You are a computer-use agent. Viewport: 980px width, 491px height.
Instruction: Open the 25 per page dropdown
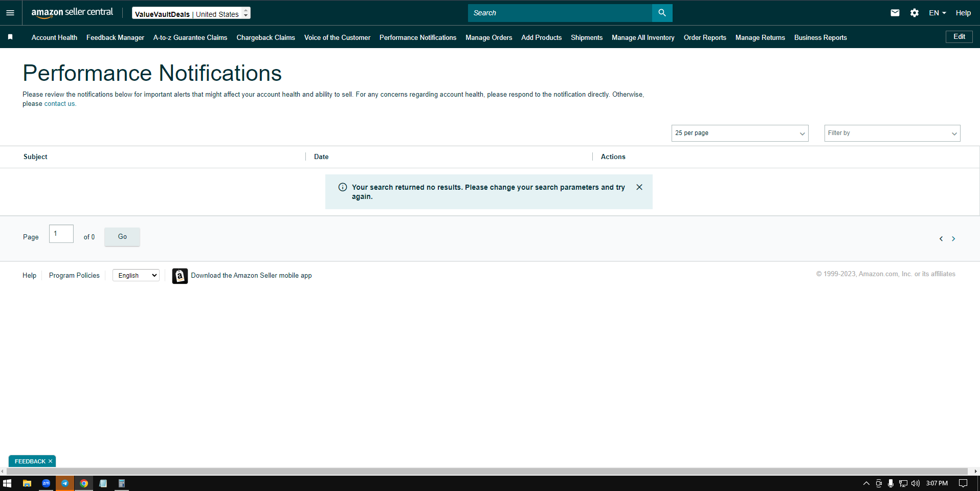click(x=740, y=133)
